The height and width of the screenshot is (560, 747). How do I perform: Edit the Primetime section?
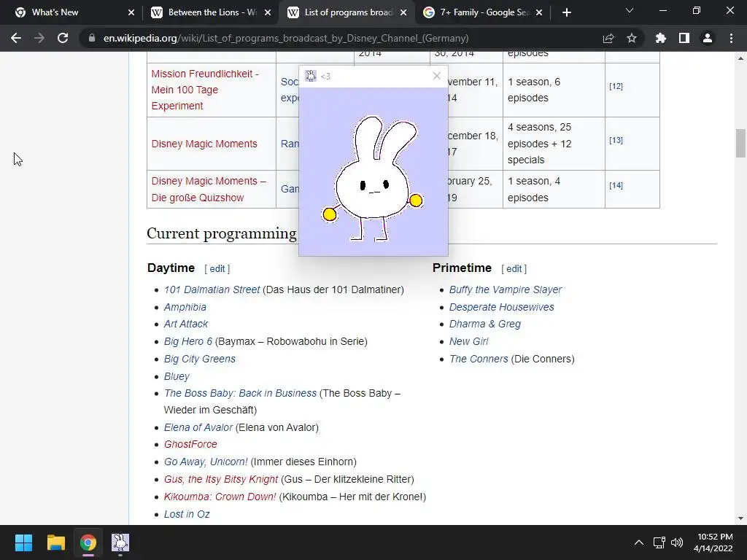[514, 268]
